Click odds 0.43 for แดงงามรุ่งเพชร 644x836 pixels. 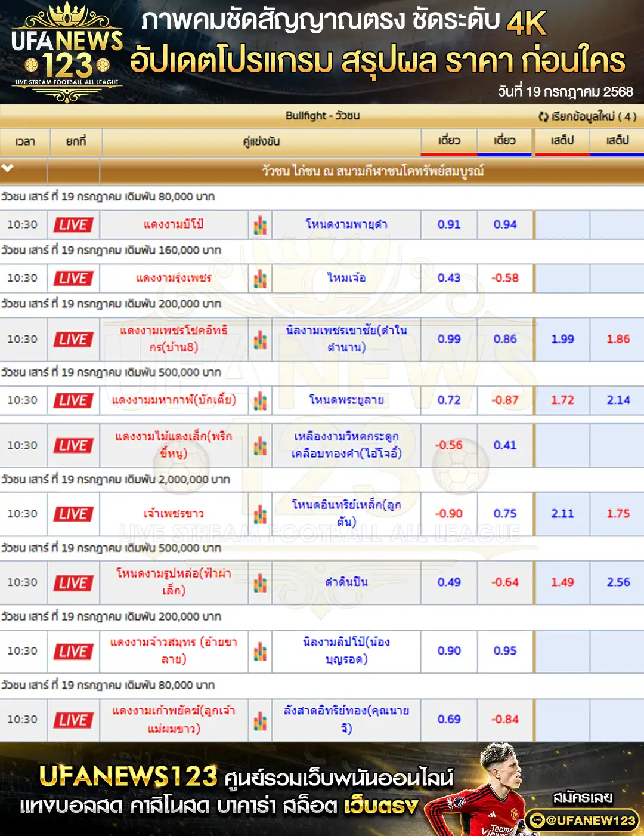coord(449,278)
